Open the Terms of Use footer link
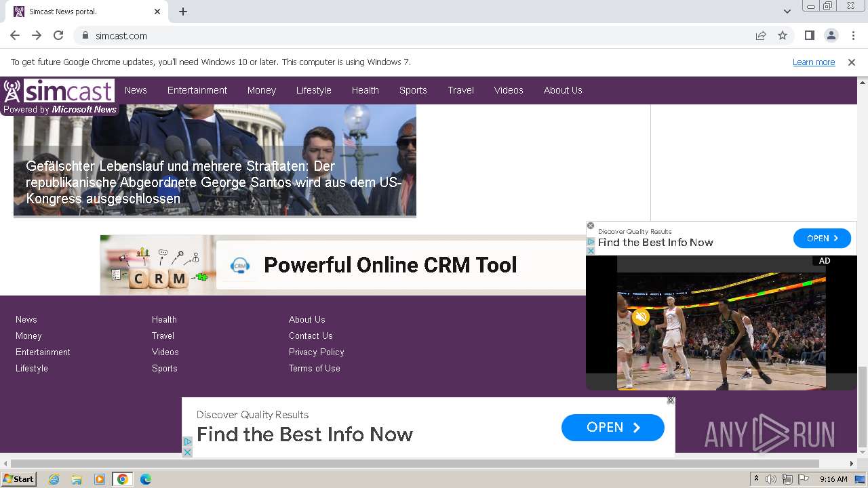 point(315,368)
